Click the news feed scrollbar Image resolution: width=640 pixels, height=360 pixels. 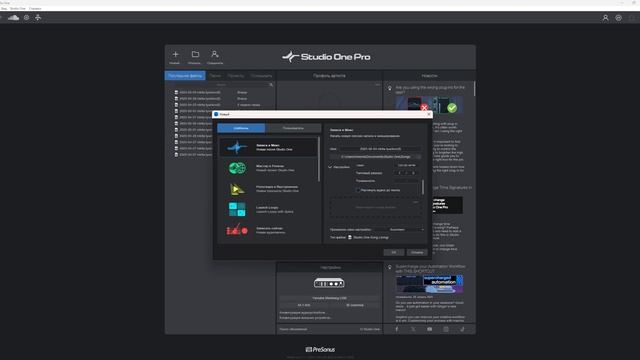(474, 89)
